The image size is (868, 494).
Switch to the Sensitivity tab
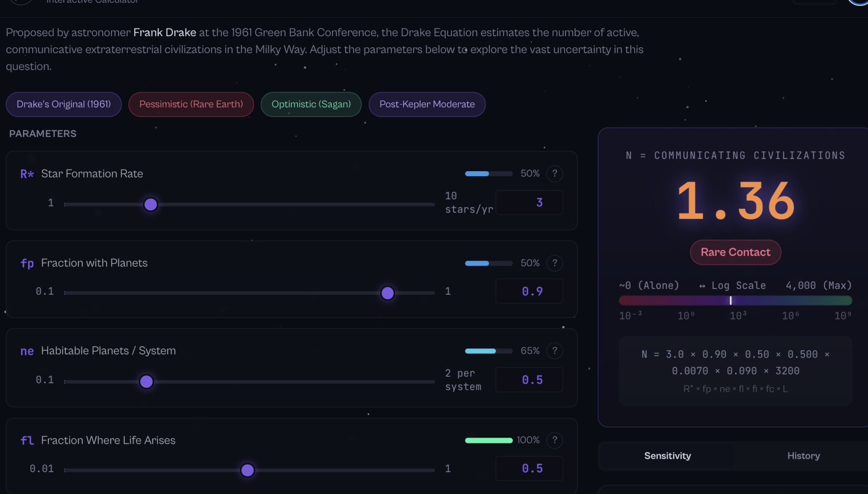(667, 455)
